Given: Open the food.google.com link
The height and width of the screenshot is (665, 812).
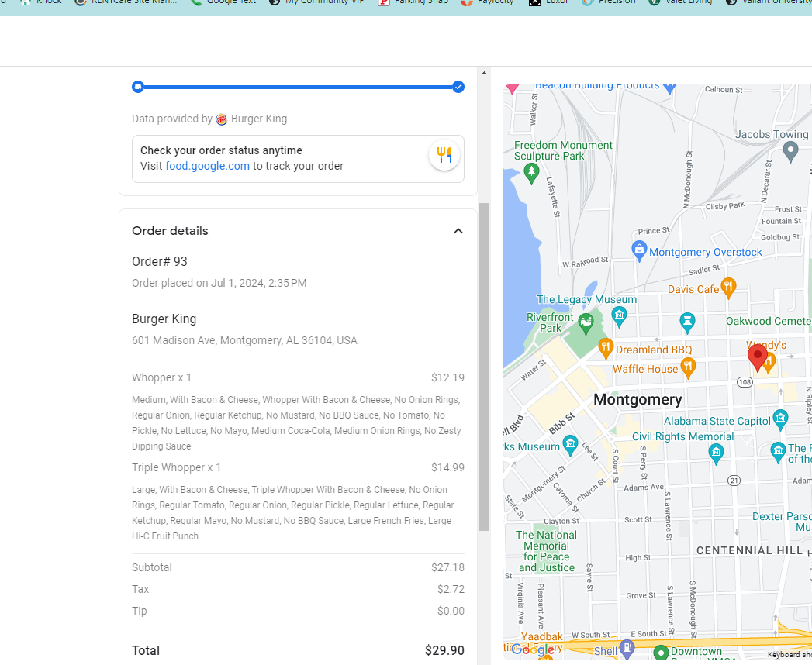Looking at the screenshot, I should pyautogui.click(x=207, y=166).
